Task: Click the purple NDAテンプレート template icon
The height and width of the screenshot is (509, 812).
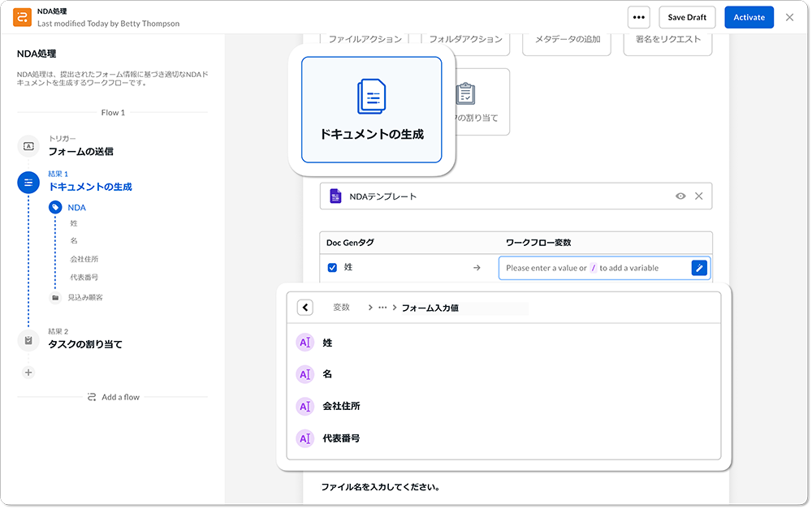Action: point(335,196)
